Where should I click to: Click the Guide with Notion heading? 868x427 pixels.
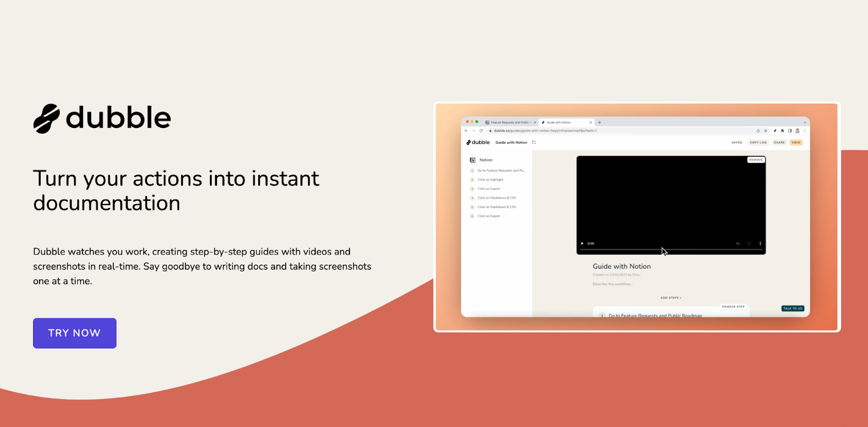pyautogui.click(x=622, y=266)
